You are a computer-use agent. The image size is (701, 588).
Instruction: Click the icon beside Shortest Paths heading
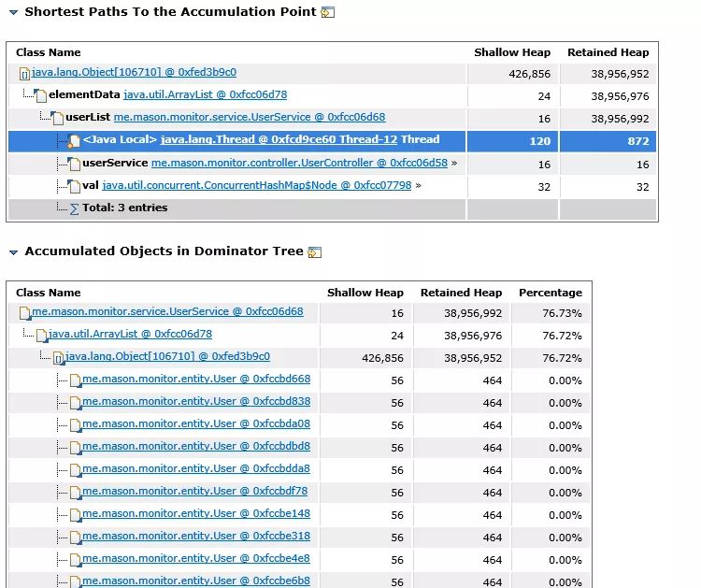(x=327, y=12)
